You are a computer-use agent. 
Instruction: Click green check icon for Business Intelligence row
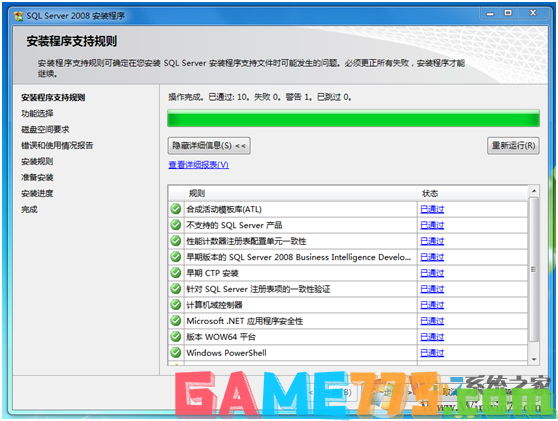pyautogui.click(x=175, y=257)
